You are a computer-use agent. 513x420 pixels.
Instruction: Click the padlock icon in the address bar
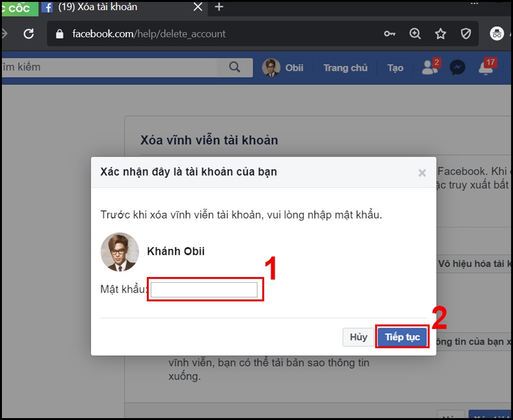tap(59, 33)
